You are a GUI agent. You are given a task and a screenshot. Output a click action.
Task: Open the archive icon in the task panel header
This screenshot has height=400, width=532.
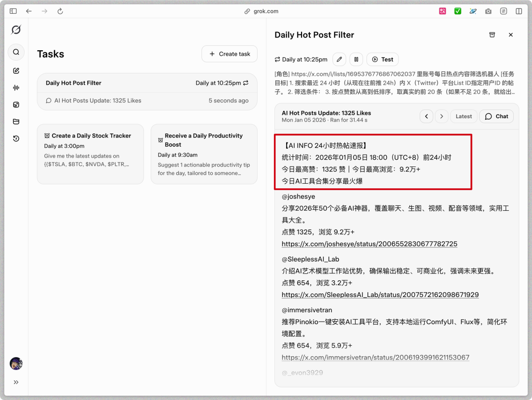click(x=492, y=34)
